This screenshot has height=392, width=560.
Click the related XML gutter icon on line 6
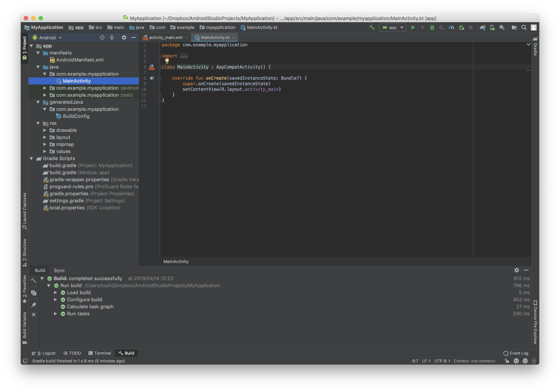point(152,67)
